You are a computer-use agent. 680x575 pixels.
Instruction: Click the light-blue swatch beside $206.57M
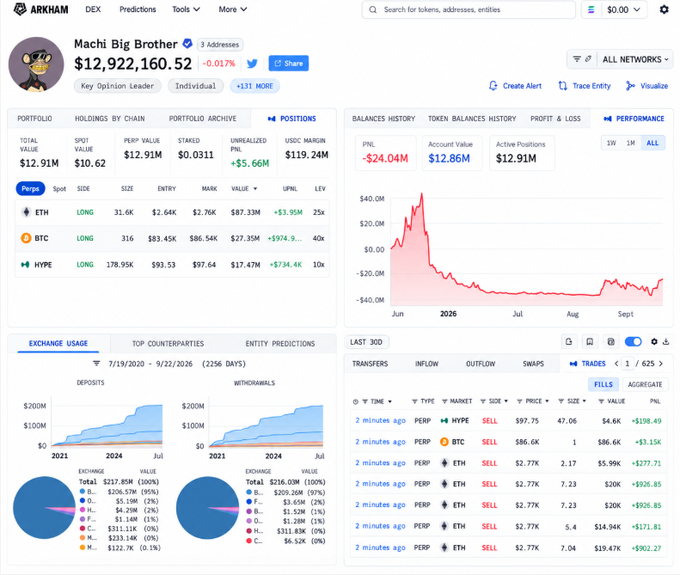[82, 491]
